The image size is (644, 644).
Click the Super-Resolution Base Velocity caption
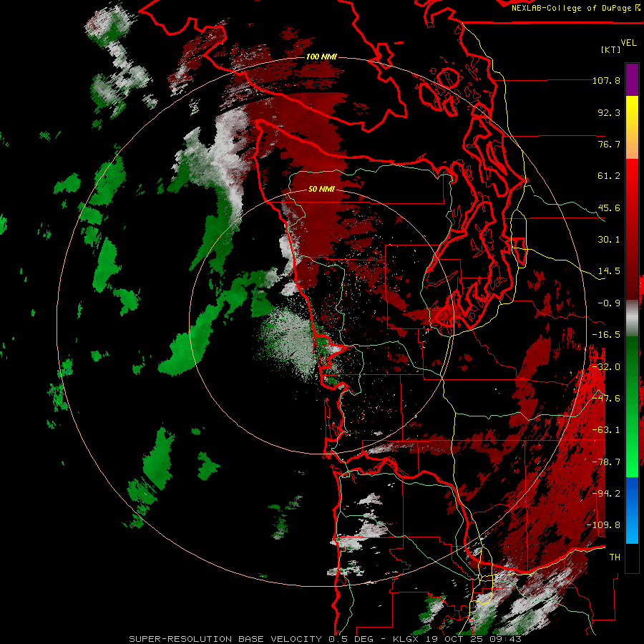(x=326, y=639)
